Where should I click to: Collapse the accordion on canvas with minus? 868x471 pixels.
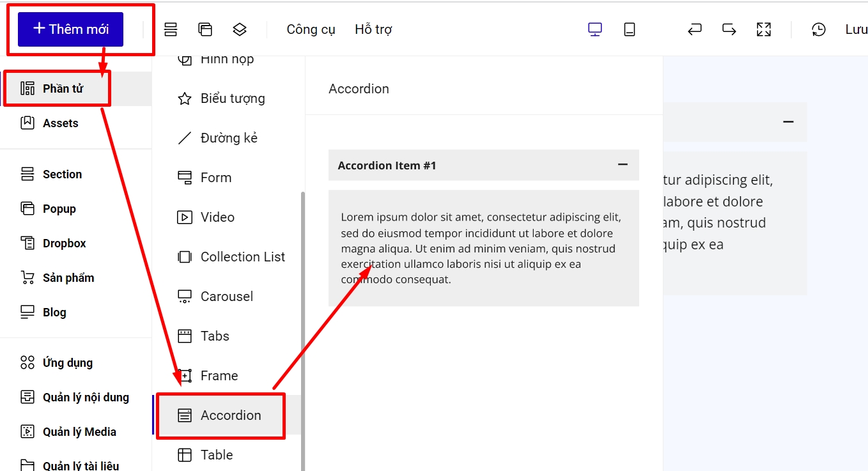[x=788, y=122]
